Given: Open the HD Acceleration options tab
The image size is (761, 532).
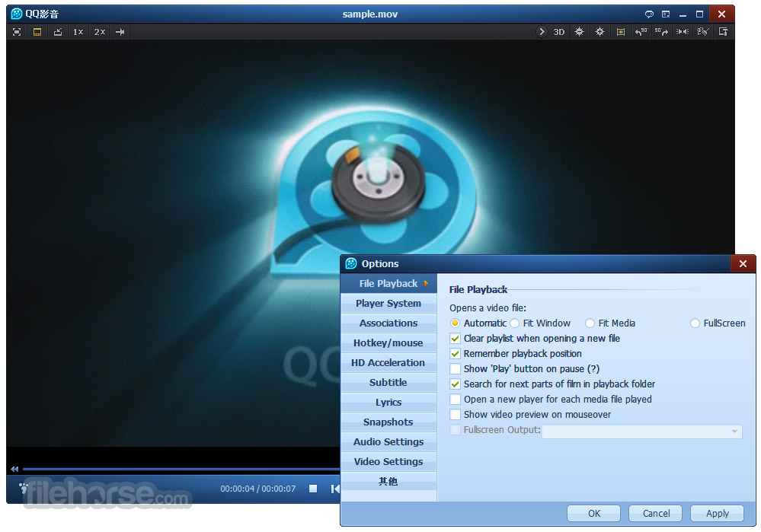Looking at the screenshot, I should pos(388,363).
